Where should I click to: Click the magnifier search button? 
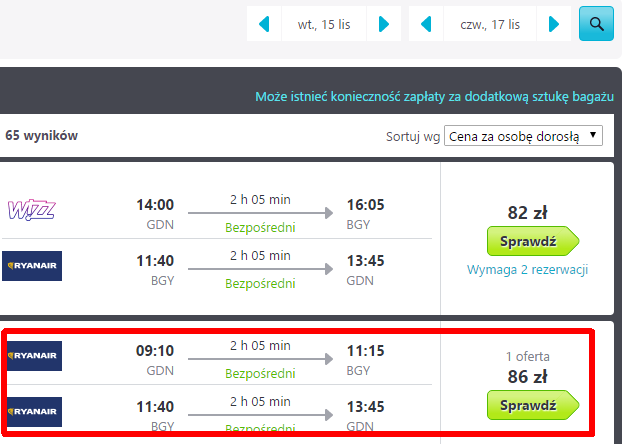point(596,24)
